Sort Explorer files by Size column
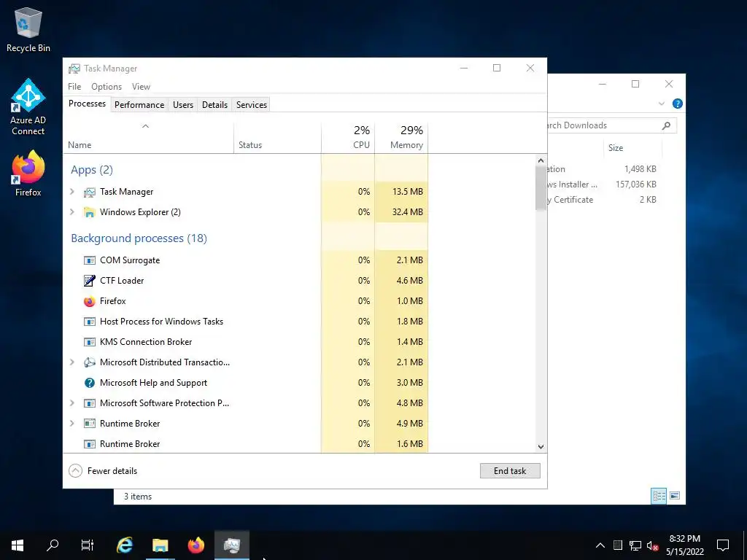747x560 pixels. tap(632, 148)
